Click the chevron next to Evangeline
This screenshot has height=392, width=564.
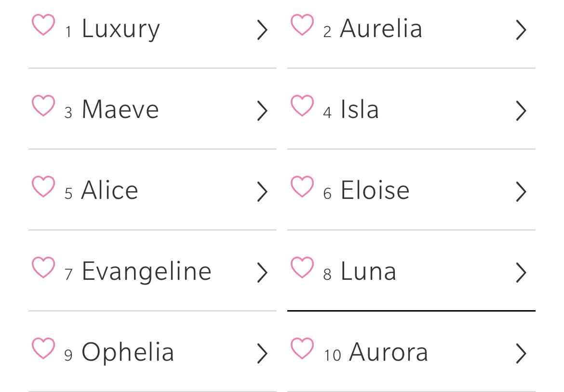click(x=262, y=273)
